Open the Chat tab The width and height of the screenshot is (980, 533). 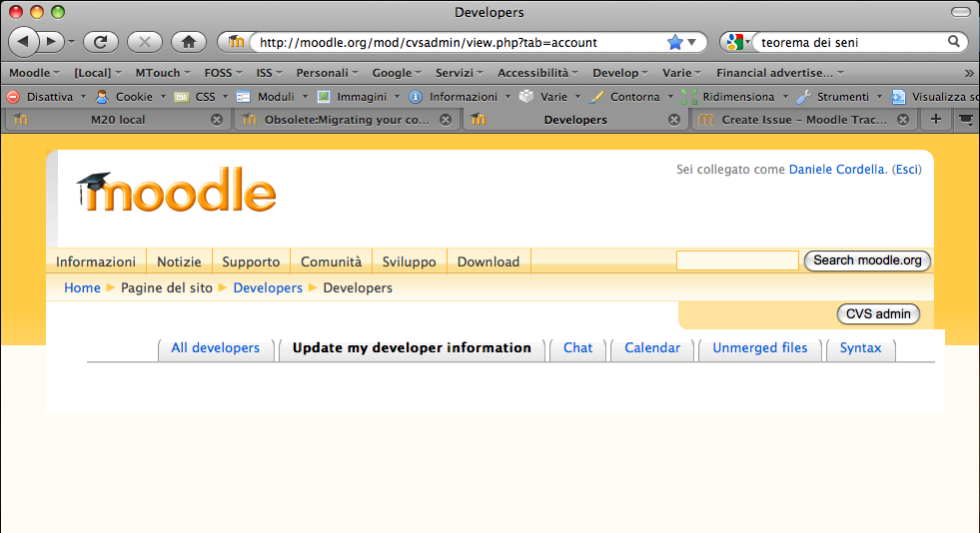[577, 348]
